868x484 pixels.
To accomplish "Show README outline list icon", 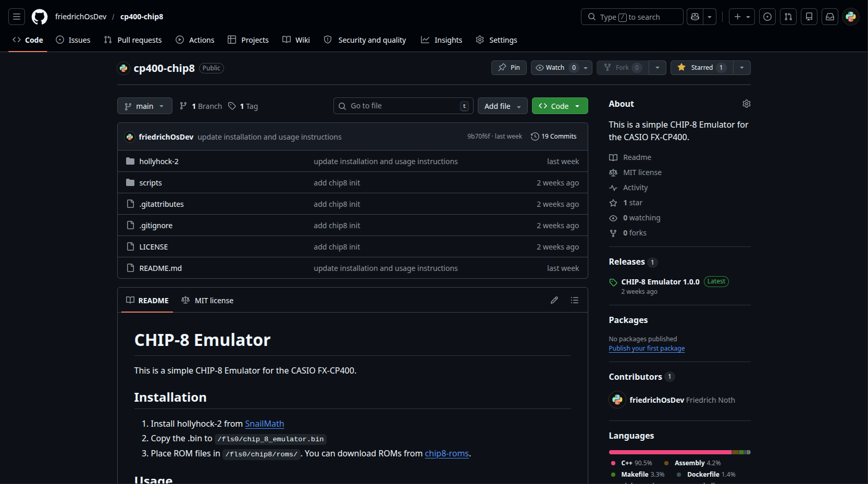I will pyautogui.click(x=575, y=300).
